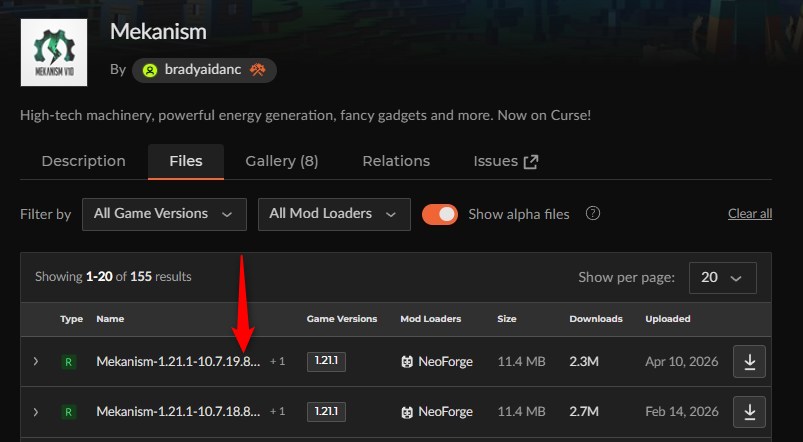
Task: Click the Uploaded column header
Action: [x=668, y=319]
